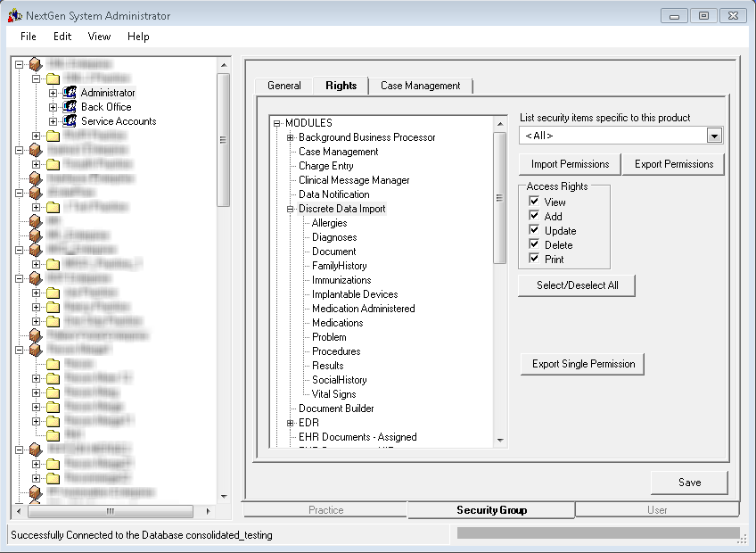Select the Service Accounts security group icon

[70, 120]
